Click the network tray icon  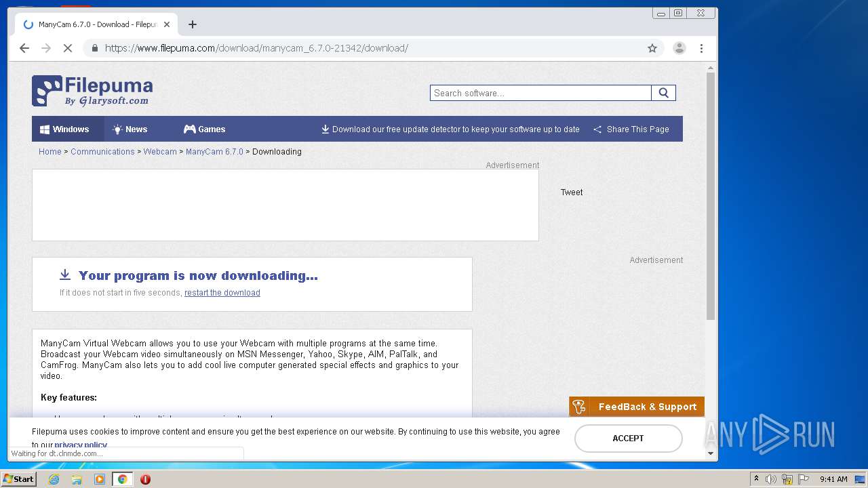point(787,479)
